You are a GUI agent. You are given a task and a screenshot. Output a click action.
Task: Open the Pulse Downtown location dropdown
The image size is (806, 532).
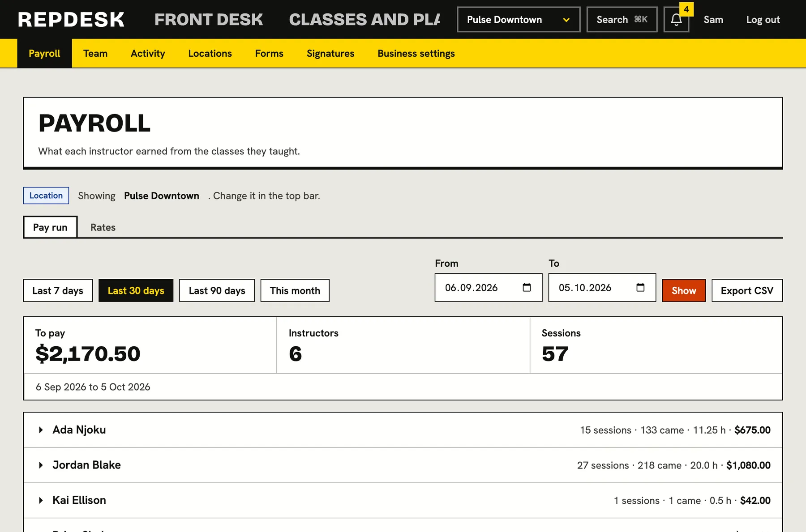(519, 20)
